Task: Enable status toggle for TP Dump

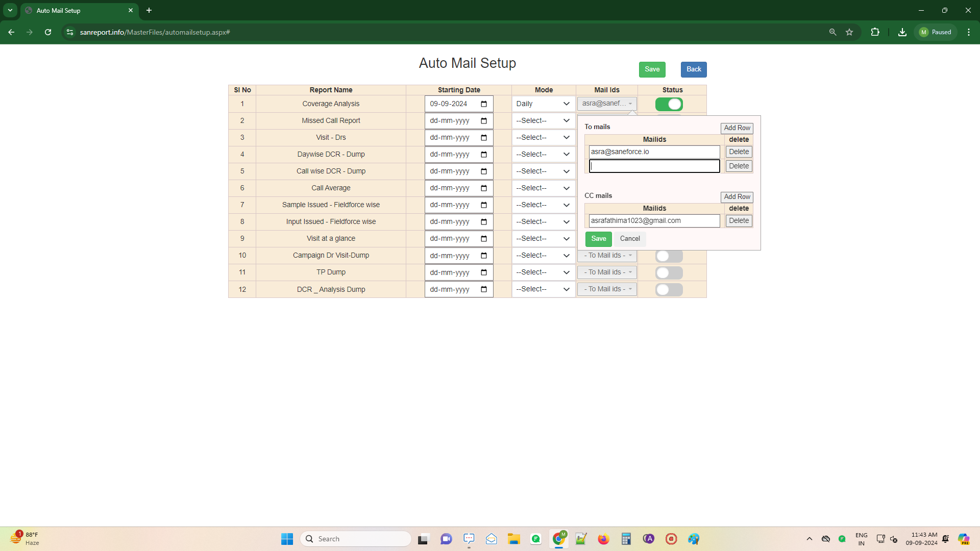Action: [x=669, y=272]
